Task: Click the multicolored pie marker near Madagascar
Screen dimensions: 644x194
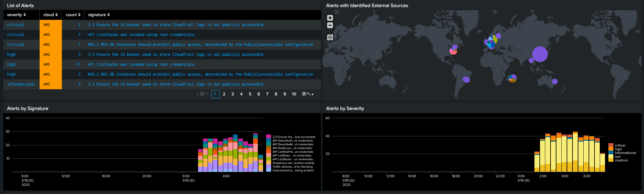Action: click(x=513, y=78)
